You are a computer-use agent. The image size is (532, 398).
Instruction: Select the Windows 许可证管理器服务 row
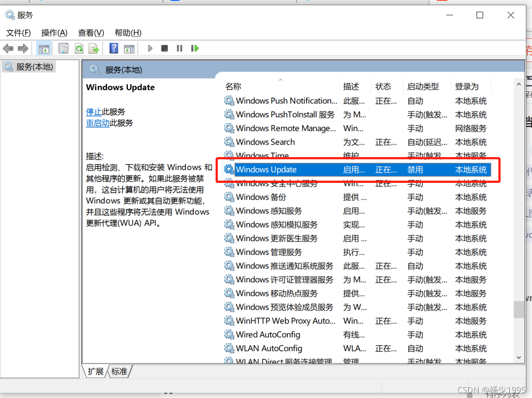357,279
